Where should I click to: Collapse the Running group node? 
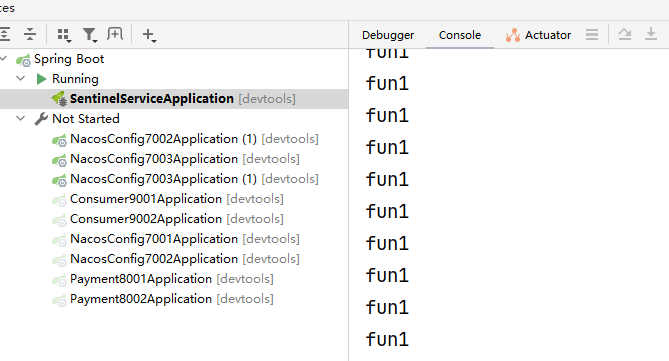click(x=20, y=79)
